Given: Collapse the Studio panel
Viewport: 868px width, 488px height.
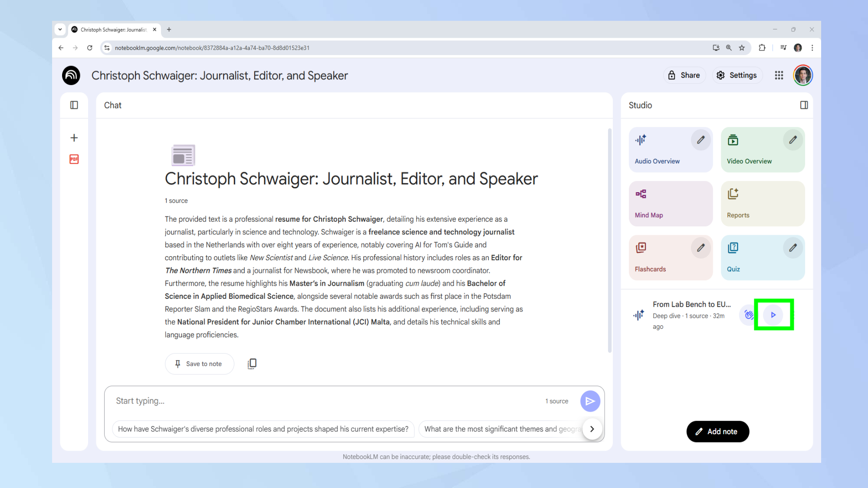Looking at the screenshot, I should coord(804,105).
